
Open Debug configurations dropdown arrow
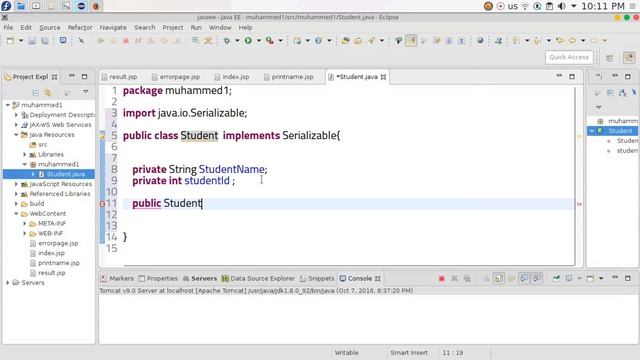point(237,40)
